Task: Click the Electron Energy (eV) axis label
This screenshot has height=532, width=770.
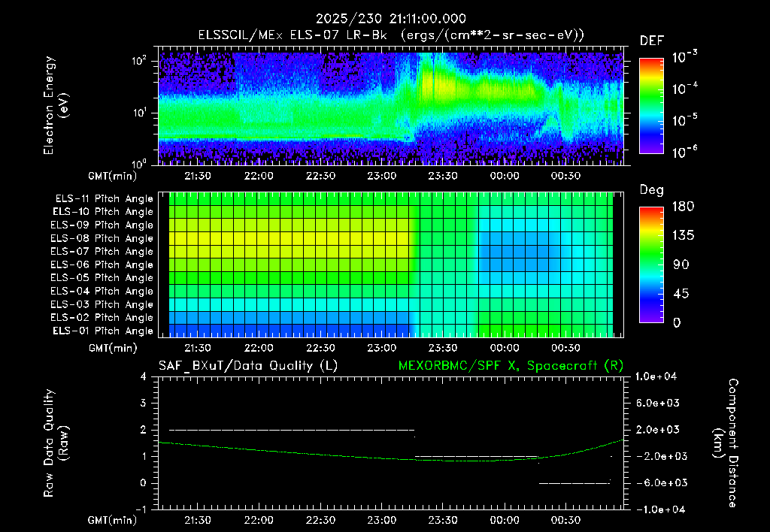Action: click(56, 105)
